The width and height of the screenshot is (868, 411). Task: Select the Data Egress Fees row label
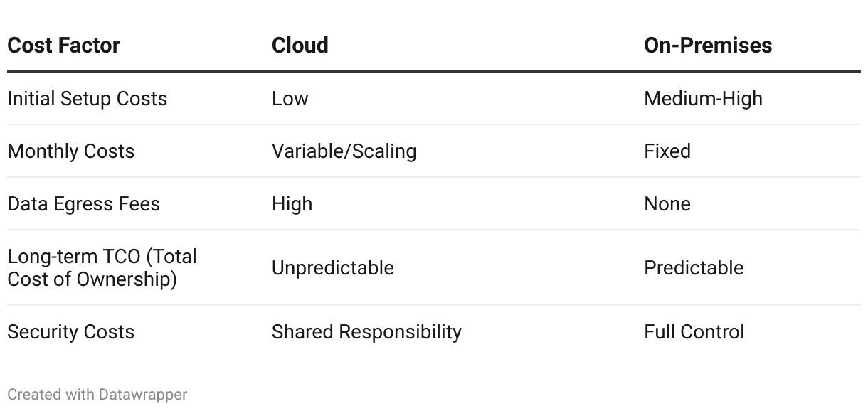pos(83,203)
